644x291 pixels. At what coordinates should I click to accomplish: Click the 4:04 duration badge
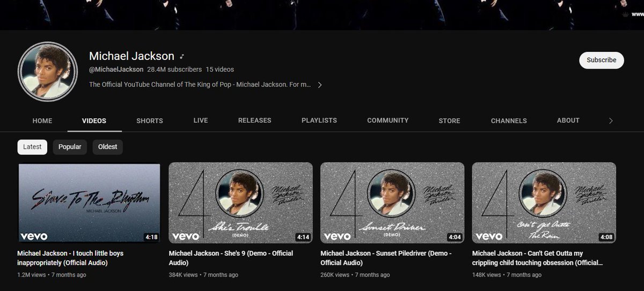(x=454, y=236)
